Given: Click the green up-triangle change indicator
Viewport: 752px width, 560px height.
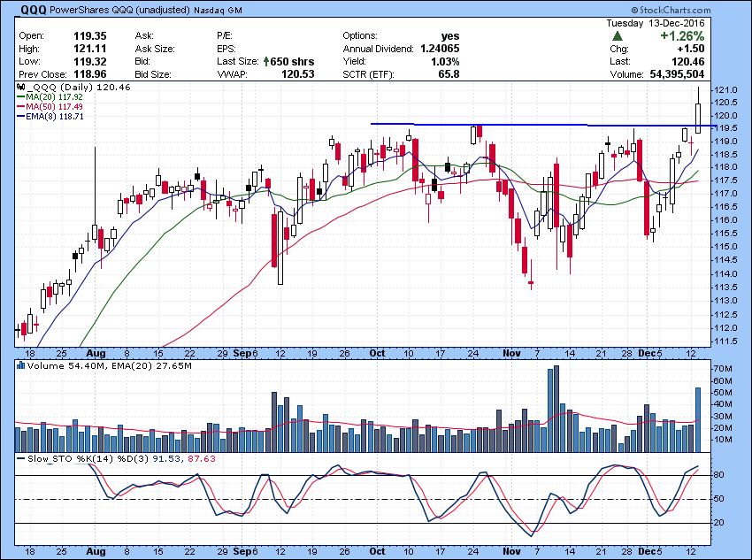Looking at the screenshot, I should click(618, 36).
